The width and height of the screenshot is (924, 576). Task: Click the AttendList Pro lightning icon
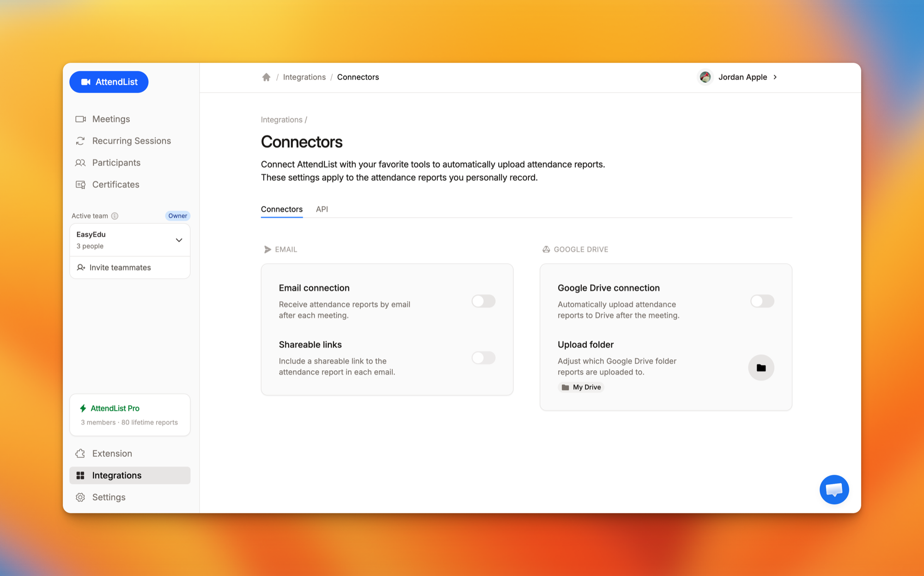pyautogui.click(x=83, y=408)
